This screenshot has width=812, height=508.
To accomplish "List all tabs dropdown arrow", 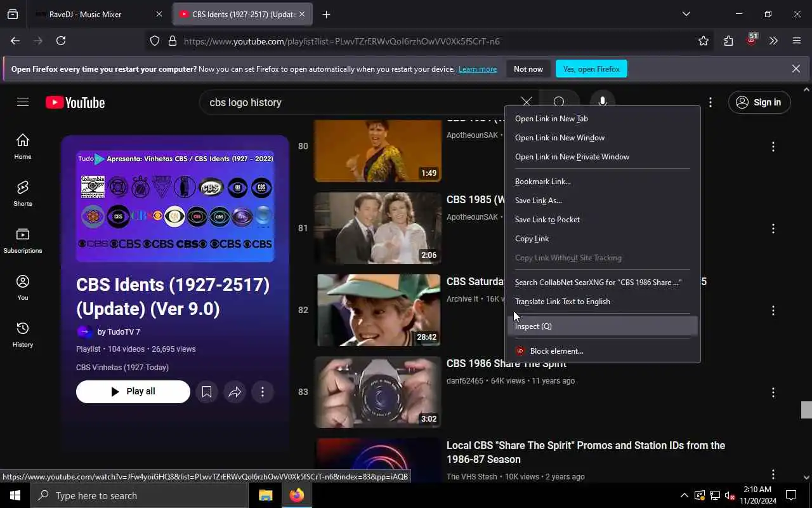I will pyautogui.click(x=686, y=14).
